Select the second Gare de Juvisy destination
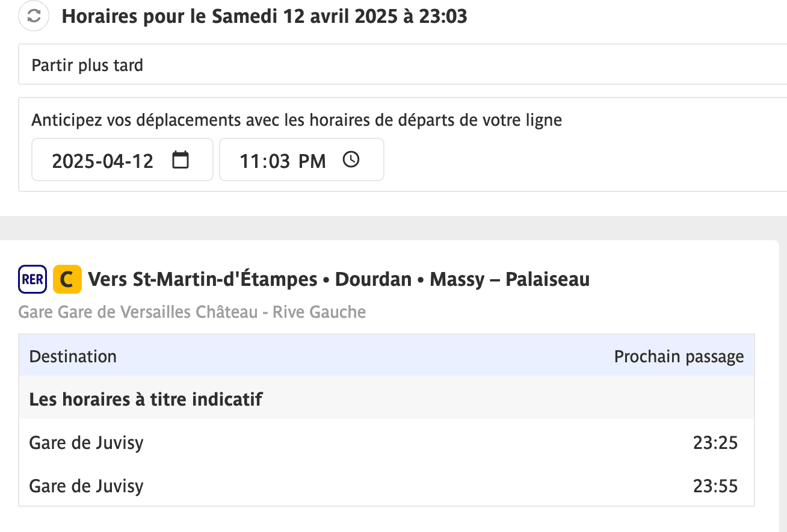This screenshot has height=532, width=787. (86, 486)
